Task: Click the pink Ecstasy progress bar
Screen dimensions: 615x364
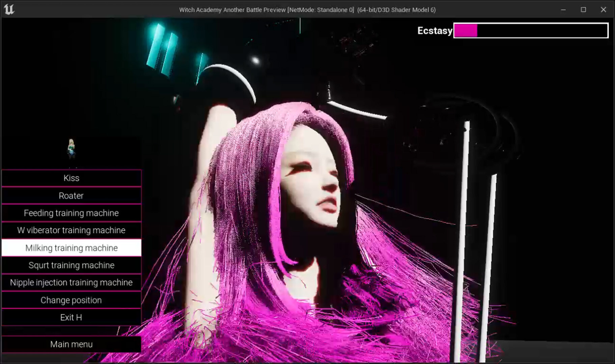Action: coord(531,31)
